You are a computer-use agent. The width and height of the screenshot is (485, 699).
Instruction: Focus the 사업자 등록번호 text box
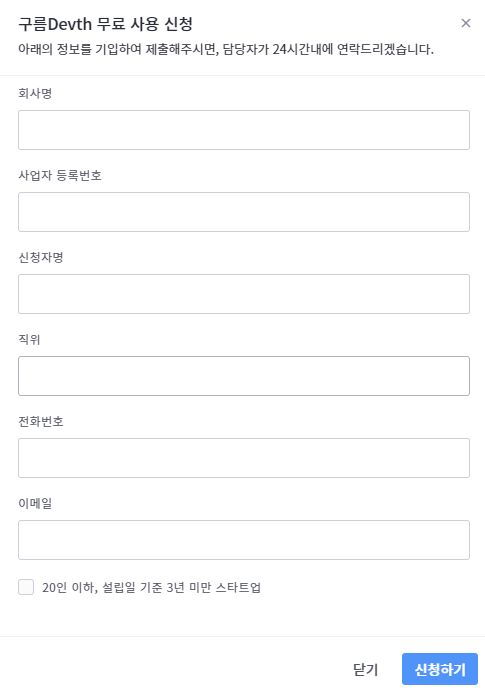click(244, 212)
